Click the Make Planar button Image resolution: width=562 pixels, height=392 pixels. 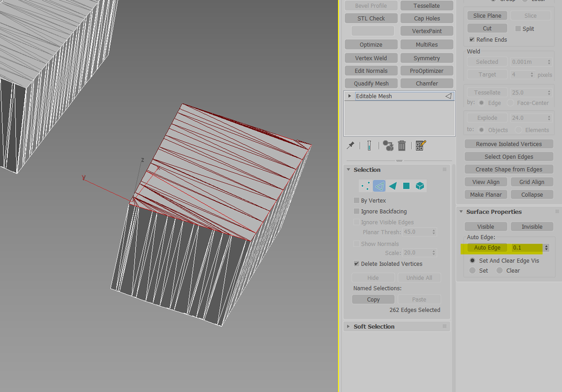[485, 195]
